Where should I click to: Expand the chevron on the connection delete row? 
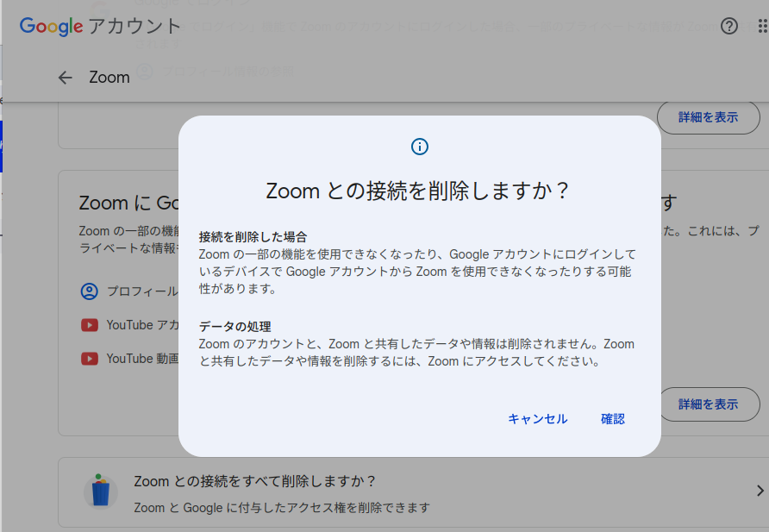(x=760, y=491)
